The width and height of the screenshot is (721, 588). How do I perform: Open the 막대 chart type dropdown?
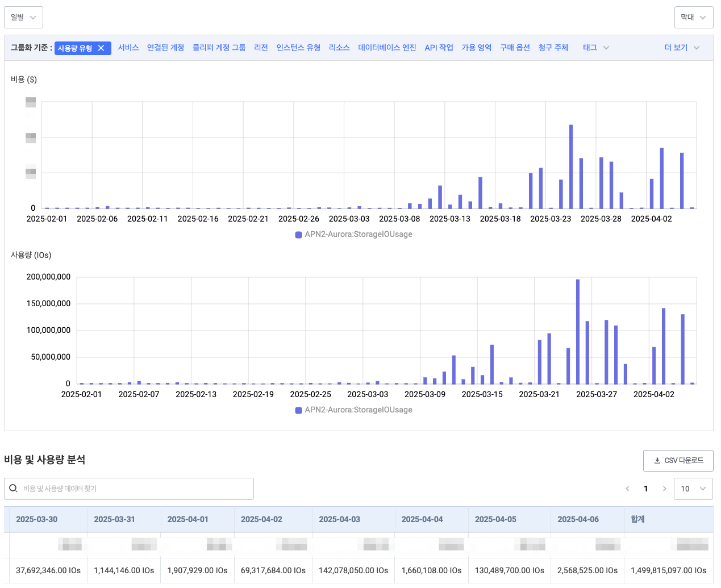(694, 18)
